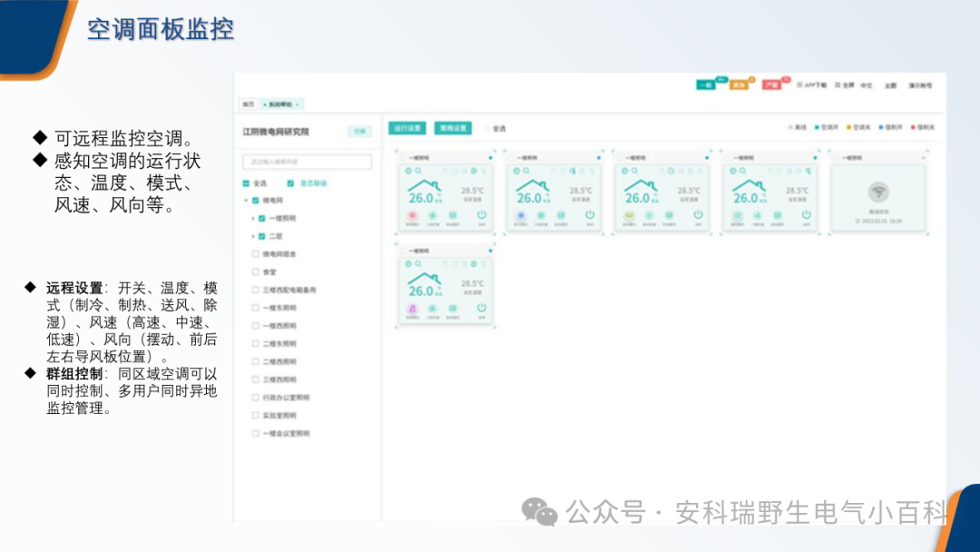Check the 微电网宿舍 checkbox
This screenshot has width=980, height=552.
[x=255, y=254]
